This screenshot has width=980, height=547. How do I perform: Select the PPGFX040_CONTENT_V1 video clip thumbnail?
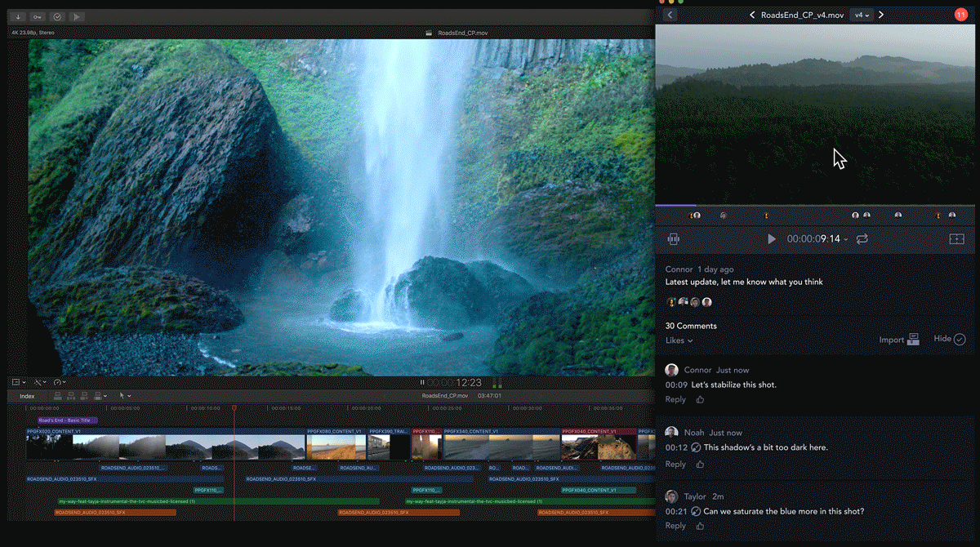[x=599, y=444]
